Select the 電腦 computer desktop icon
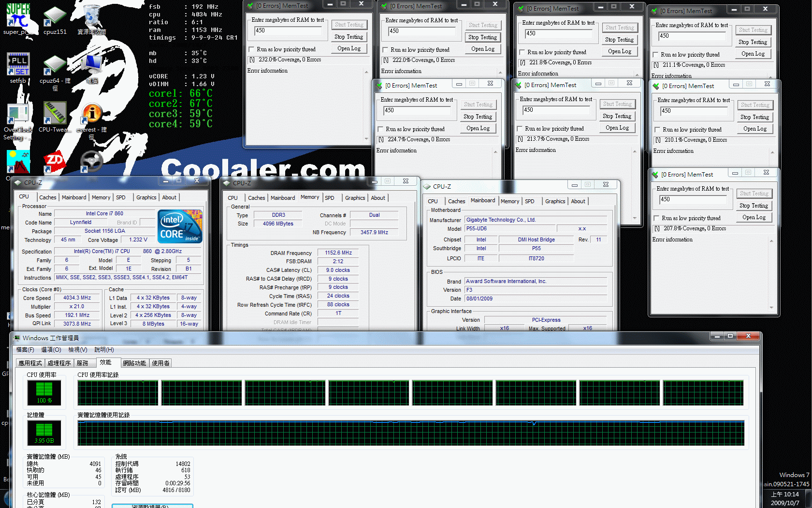Screen dimensions: 812x508 [92, 69]
